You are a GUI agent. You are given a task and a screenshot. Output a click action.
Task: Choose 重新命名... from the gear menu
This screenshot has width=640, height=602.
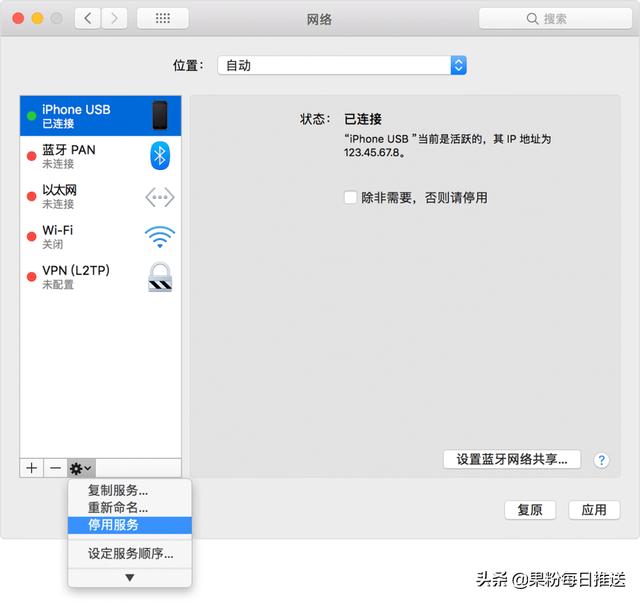tap(130, 508)
